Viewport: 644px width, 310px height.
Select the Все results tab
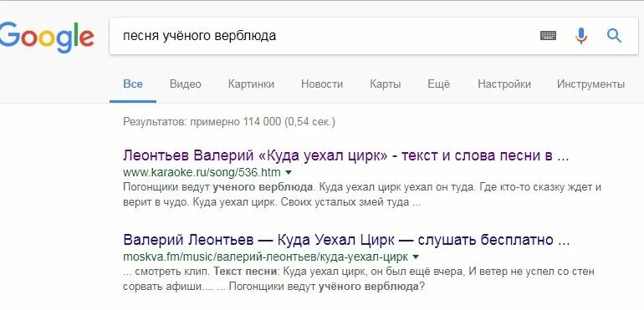(133, 84)
